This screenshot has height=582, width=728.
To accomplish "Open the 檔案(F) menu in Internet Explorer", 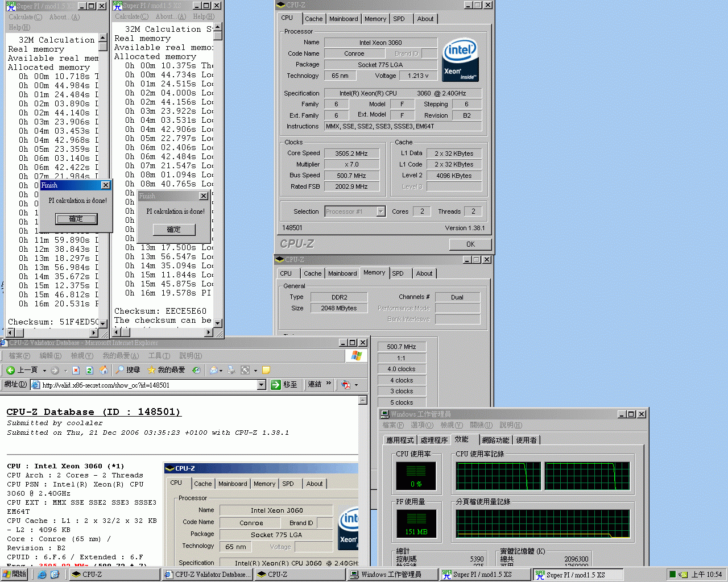I will click(x=19, y=356).
